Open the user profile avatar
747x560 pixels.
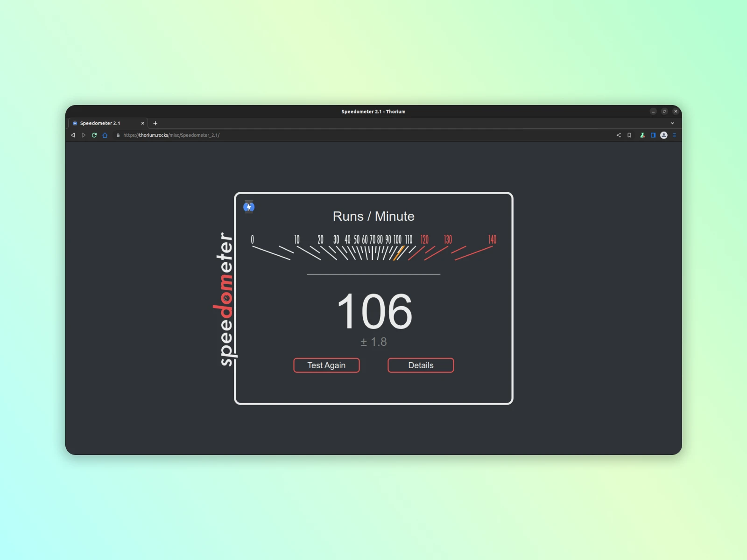click(x=664, y=135)
